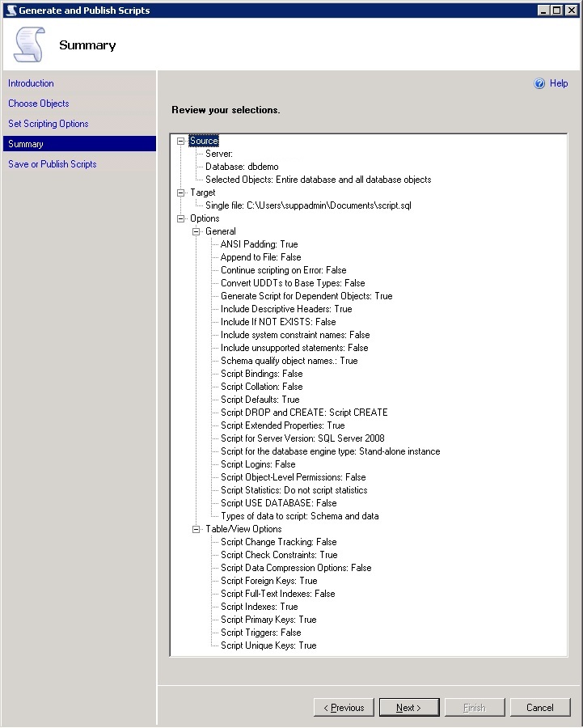This screenshot has width=583, height=728.
Task: Cancel the script generation wizard
Action: 539,708
